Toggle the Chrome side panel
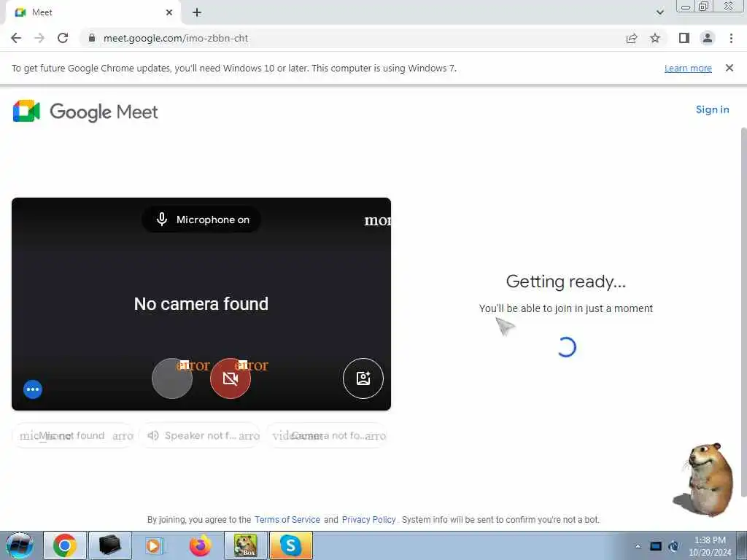 [x=684, y=38]
